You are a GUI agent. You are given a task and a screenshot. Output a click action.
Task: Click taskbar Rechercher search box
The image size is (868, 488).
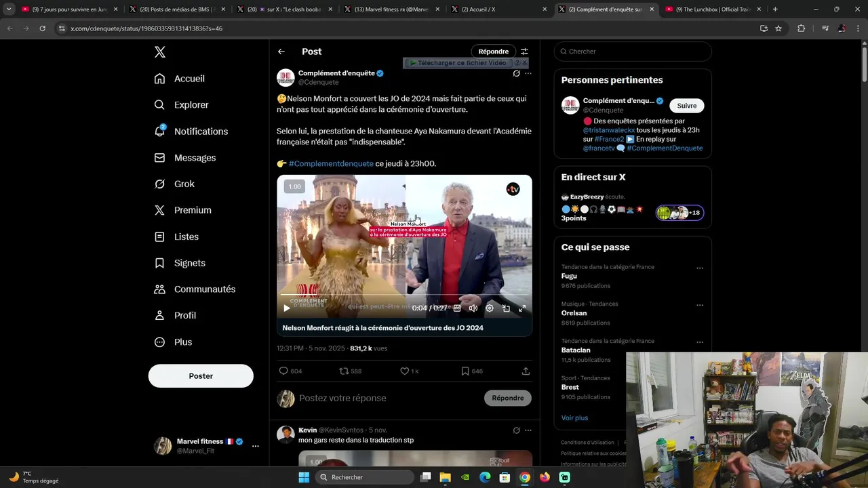366,477
